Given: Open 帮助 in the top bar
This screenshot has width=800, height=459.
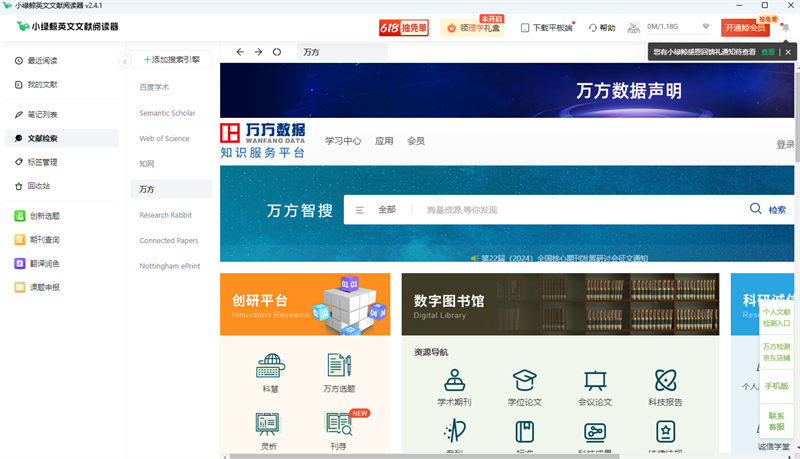Looking at the screenshot, I should coord(602,28).
